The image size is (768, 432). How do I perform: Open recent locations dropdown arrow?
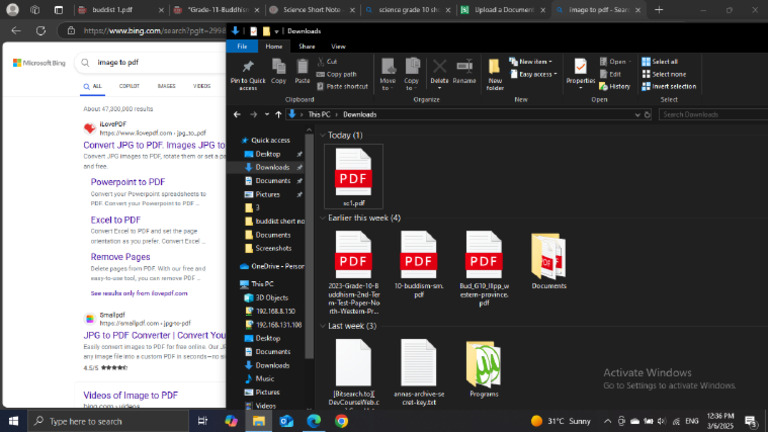point(266,115)
